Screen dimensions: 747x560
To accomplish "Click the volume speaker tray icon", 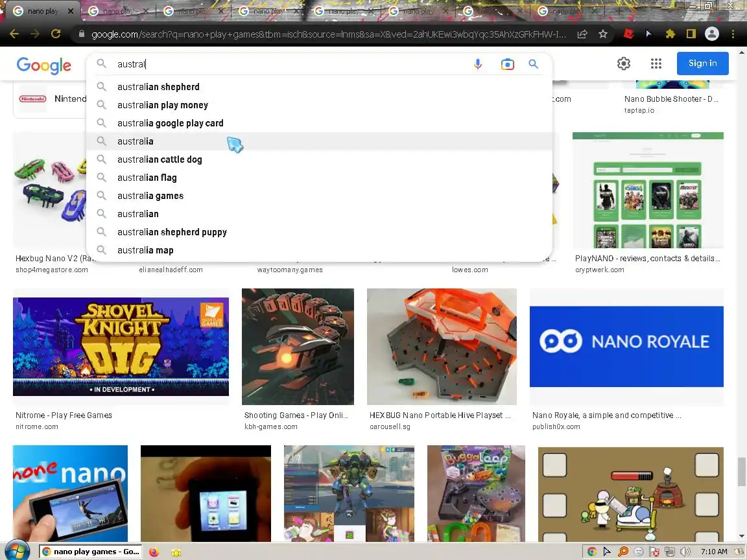I will [x=685, y=552].
